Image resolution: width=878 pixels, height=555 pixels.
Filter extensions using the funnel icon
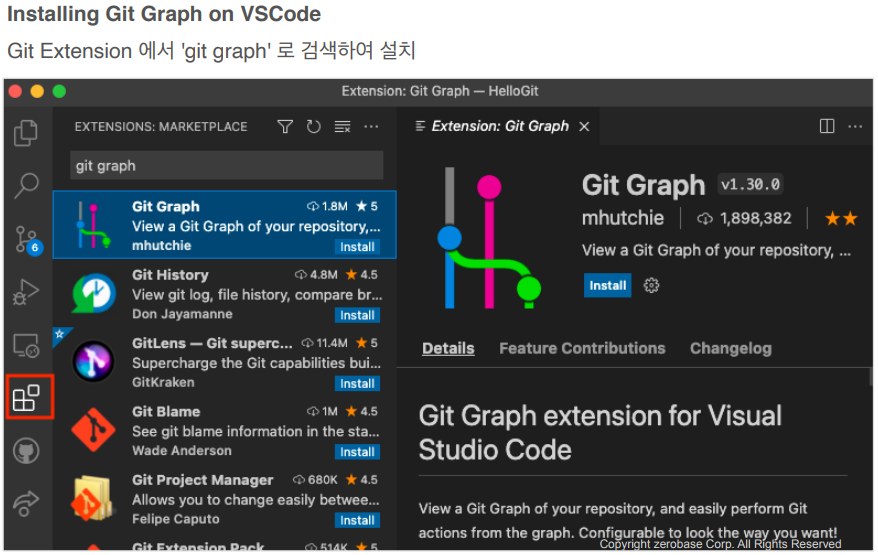pos(285,127)
